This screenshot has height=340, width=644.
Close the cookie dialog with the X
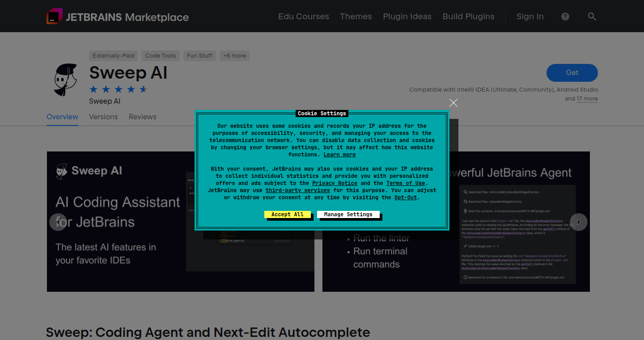[453, 103]
